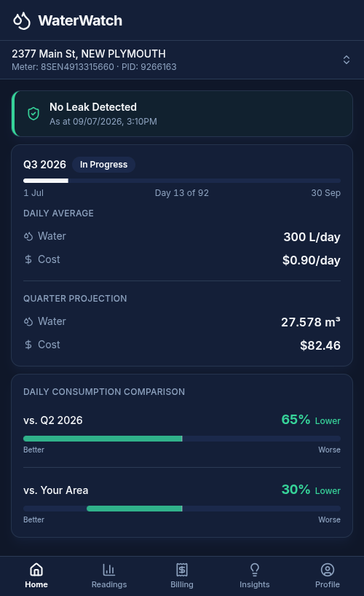Click the vs. Your Area comparison bar
The image size is (364, 596).
tap(182, 509)
